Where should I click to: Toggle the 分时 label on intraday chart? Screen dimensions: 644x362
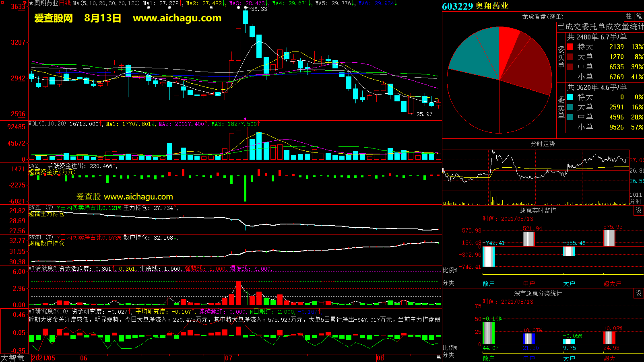click(635, 201)
